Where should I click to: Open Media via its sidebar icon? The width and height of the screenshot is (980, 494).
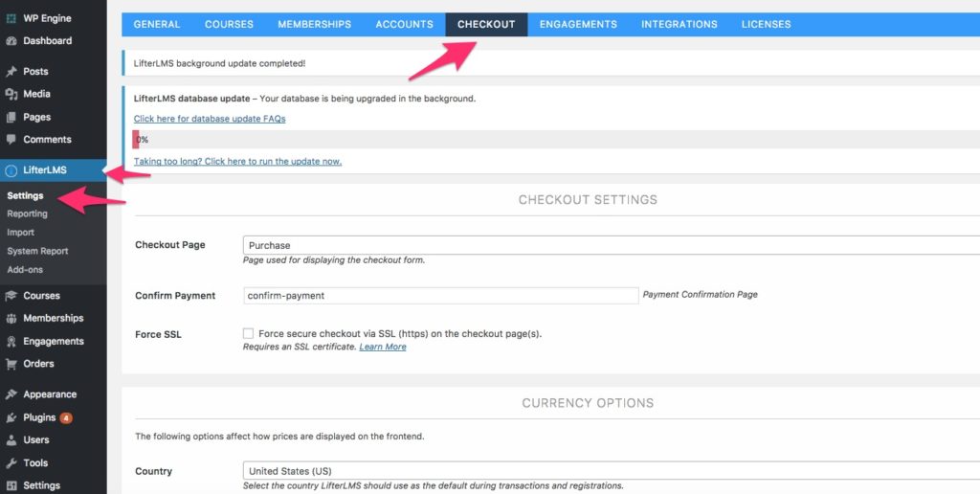click(x=11, y=94)
